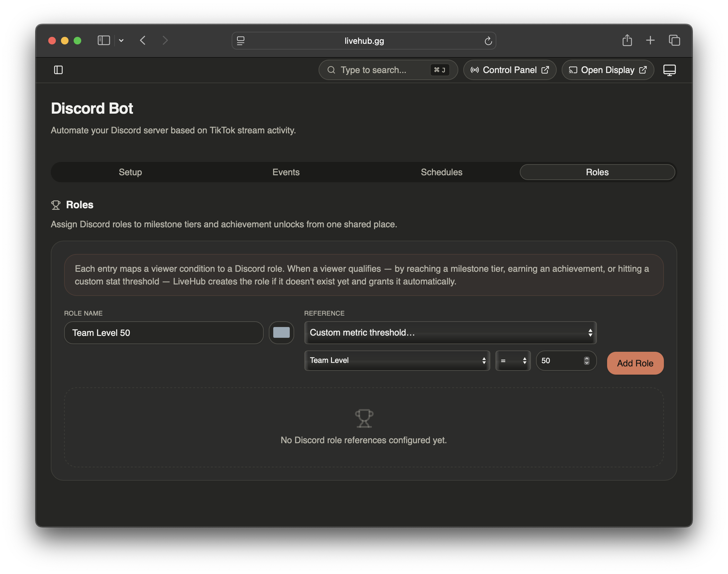Click the REFERENCE label
728x574 pixels.
pyautogui.click(x=324, y=313)
